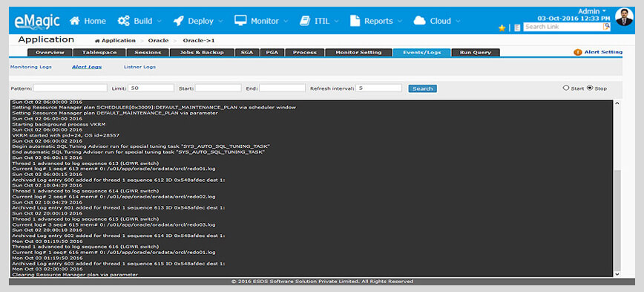
Task: Open the Run Query tab
Action: click(475, 53)
